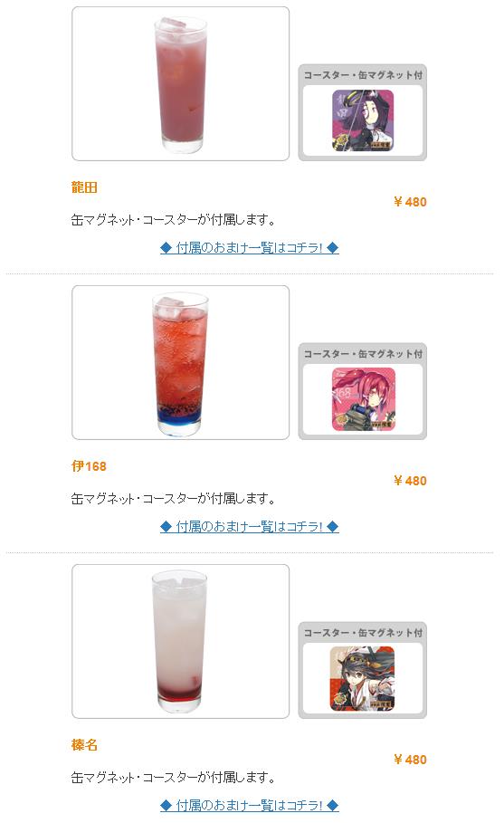Click the コースター・缶マグネット付 label above 168 coaster
504x823 pixels.
tap(363, 354)
